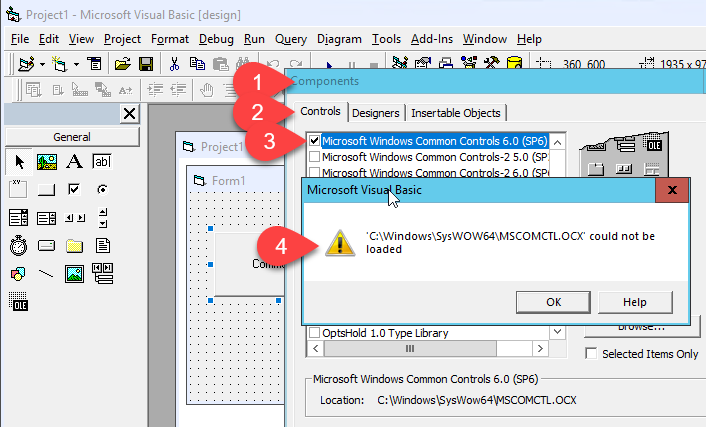Image resolution: width=706 pixels, height=427 pixels.
Task: Select the OLE container tool
Action: (19, 299)
